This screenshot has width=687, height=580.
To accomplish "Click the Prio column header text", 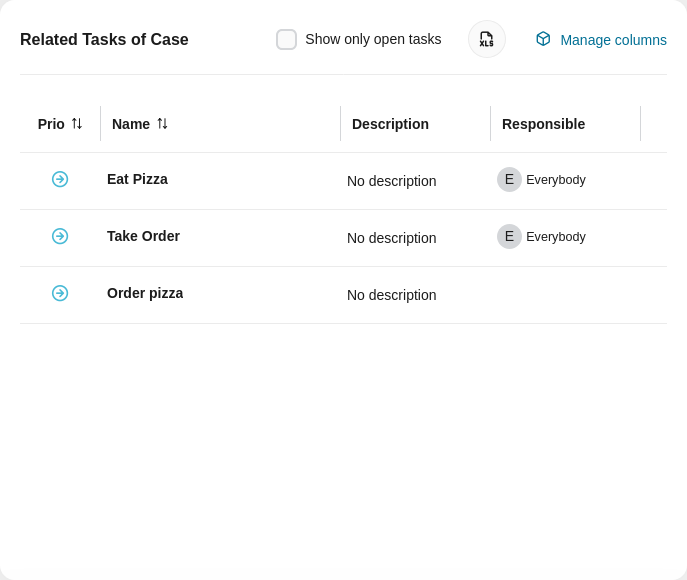I will (x=51, y=124).
